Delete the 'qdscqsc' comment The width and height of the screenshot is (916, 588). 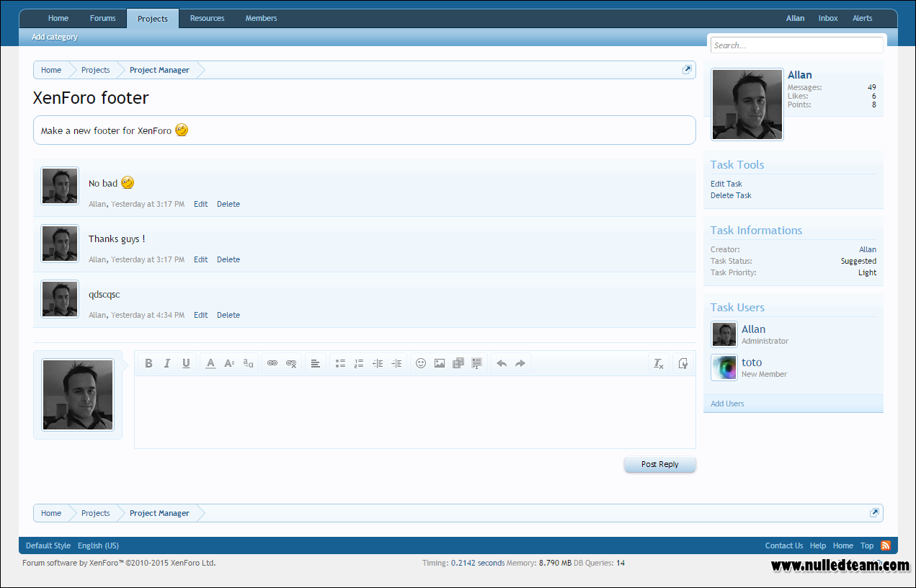tap(228, 315)
